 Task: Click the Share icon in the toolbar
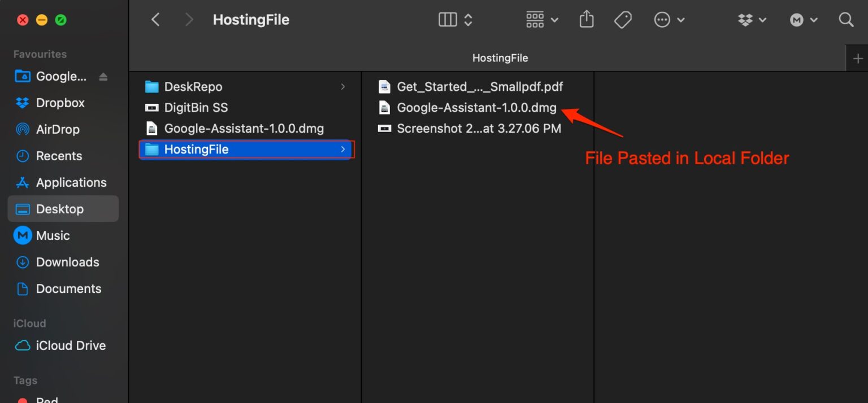586,19
